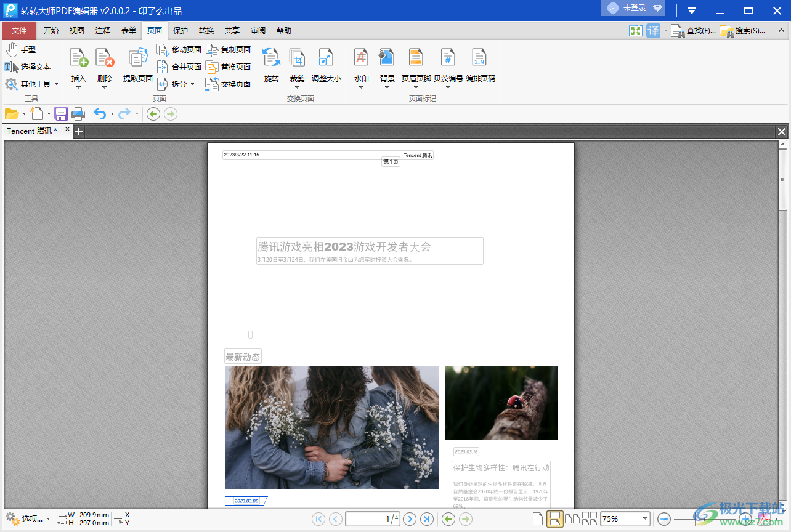This screenshot has width=791, height=532.
Task: Select continuous page layout view
Action: [x=554, y=519]
